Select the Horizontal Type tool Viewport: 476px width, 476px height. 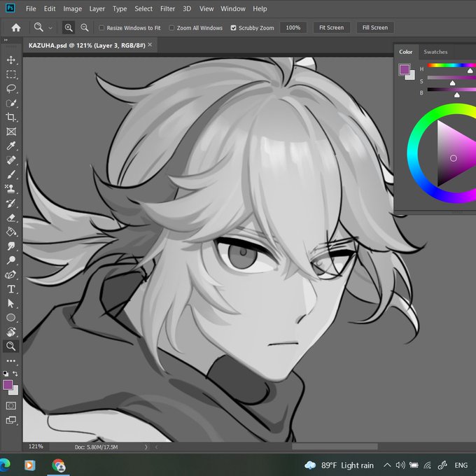click(11, 289)
